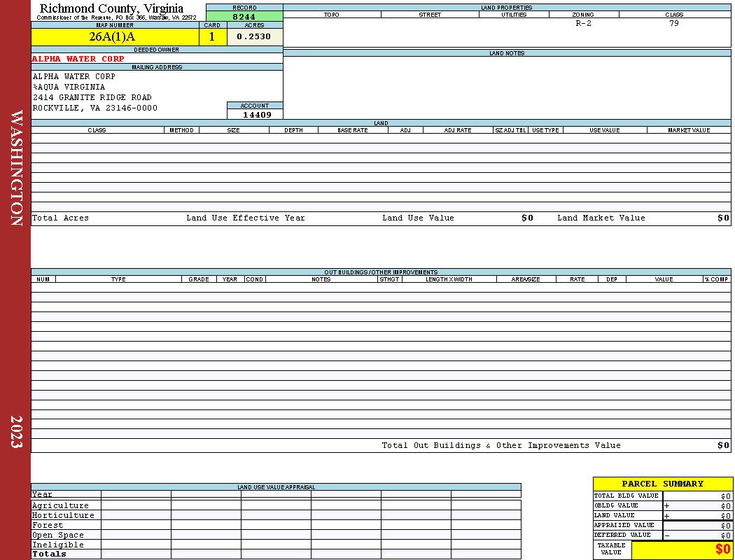Click the acres value 0.2530
The height and width of the screenshot is (560, 735).
pos(255,36)
